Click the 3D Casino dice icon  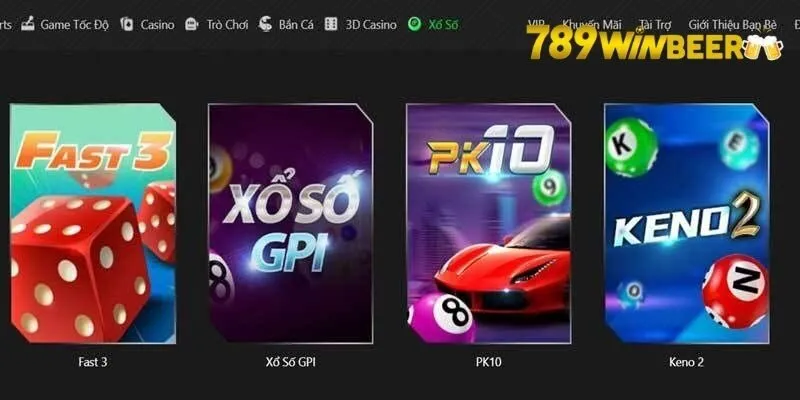pyautogui.click(x=331, y=24)
